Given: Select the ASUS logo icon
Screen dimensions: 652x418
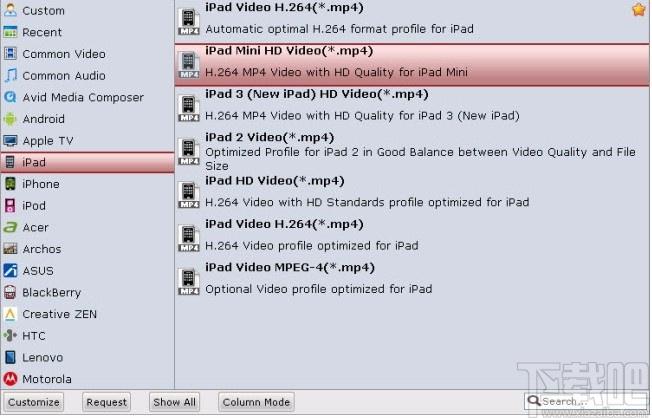Looking at the screenshot, I should pos(10,270).
